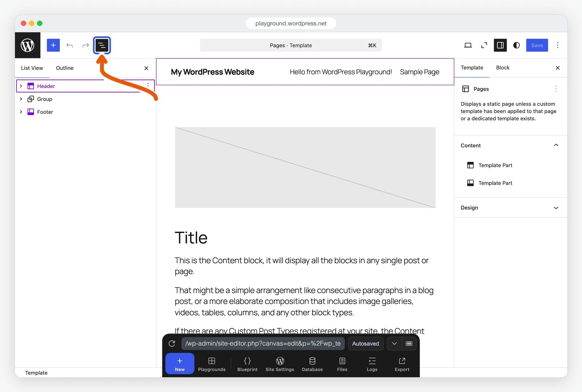Open the desktop view preview options

tap(468, 45)
